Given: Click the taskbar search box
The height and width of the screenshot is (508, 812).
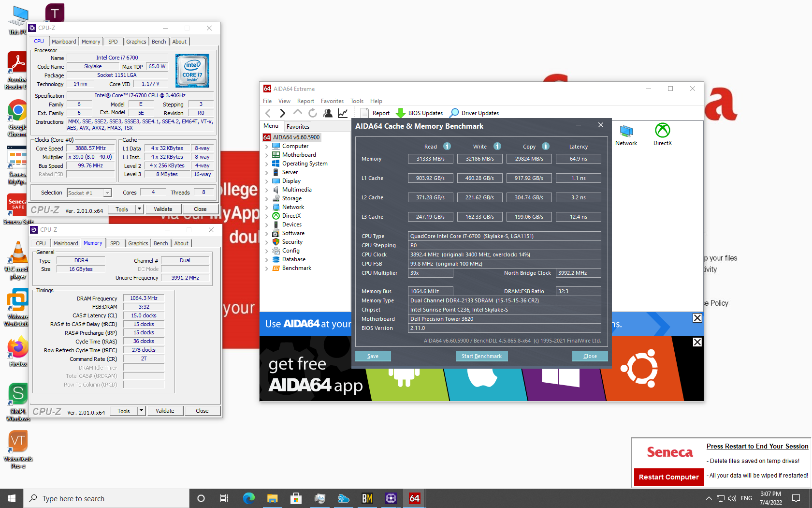Looking at the screenshot, I should point(106,498).
